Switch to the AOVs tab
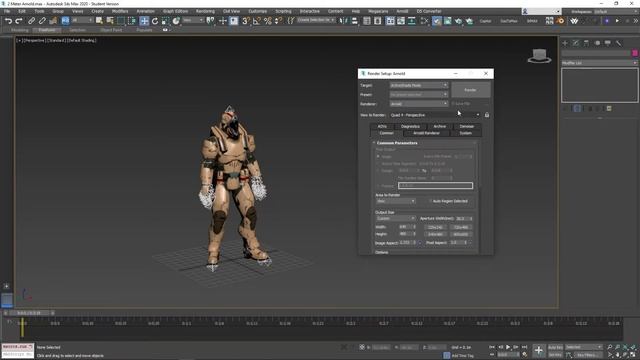Screen dimensions: 640x360 (x=382, y=127)
